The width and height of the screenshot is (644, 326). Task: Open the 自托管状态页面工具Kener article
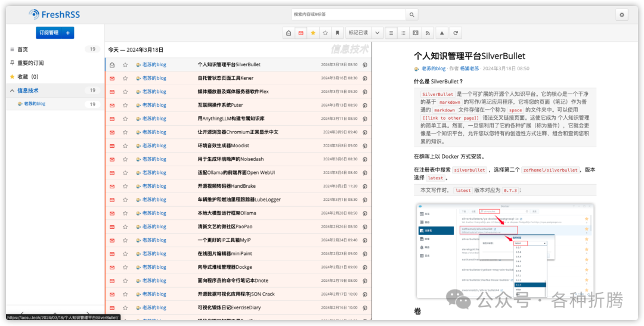tap(225, 78)
